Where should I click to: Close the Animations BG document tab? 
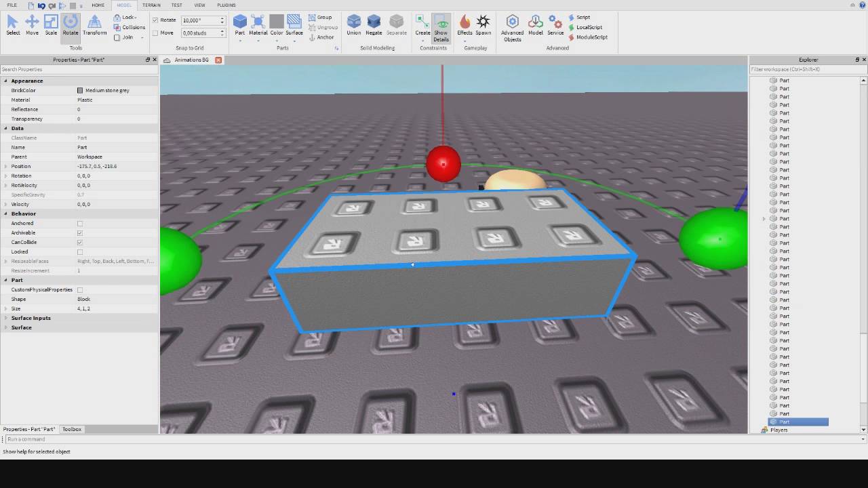[x=218, y=60]
